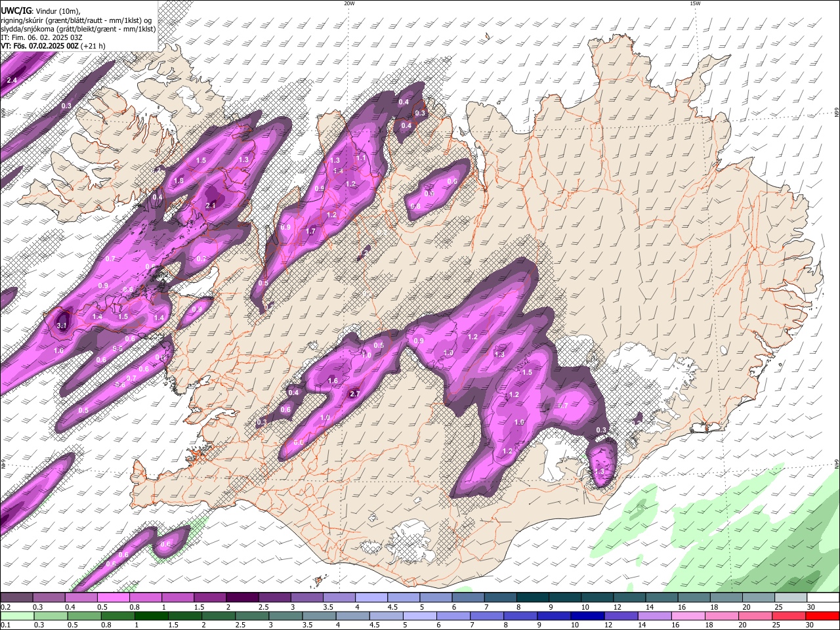Pick the upper legend swatch between 1.5 and 2
840x630 pixels.
pyautogui.click(x=209, y=598)
